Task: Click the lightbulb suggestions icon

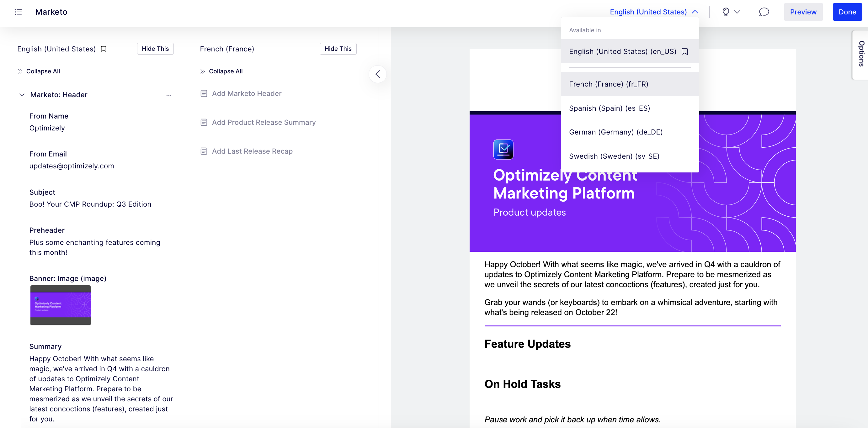Action: (726, 12)
